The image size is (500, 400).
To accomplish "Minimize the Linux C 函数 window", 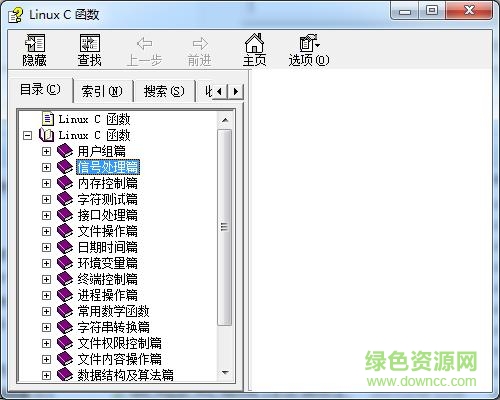I will tap(405, 11).
